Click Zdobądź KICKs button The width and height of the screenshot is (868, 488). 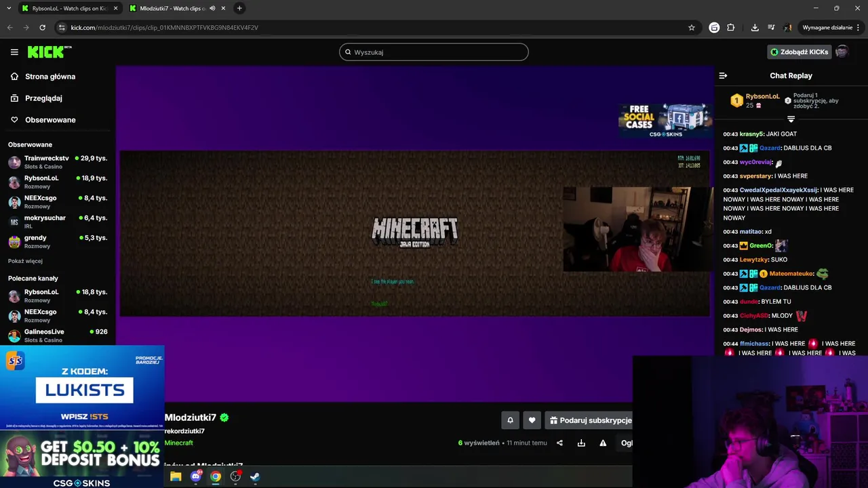[x=800, y=52]
